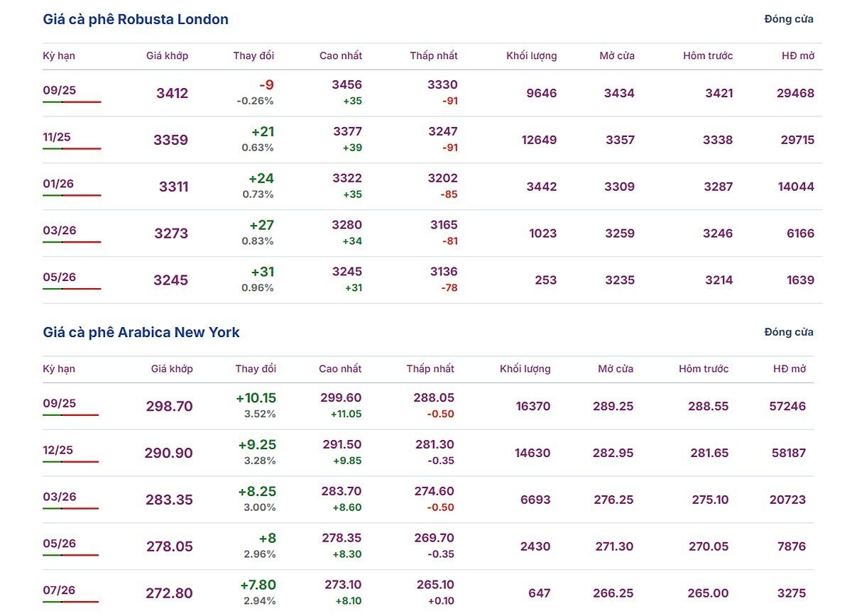Open the 03/26 Arabica contract term
The width and height of the screenshot is (852, 616).
[x=60, y=497]
